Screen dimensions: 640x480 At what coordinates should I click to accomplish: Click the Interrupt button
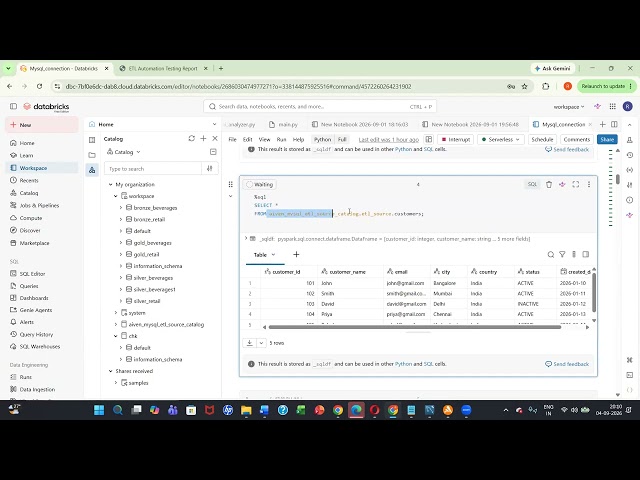[456, 140]
